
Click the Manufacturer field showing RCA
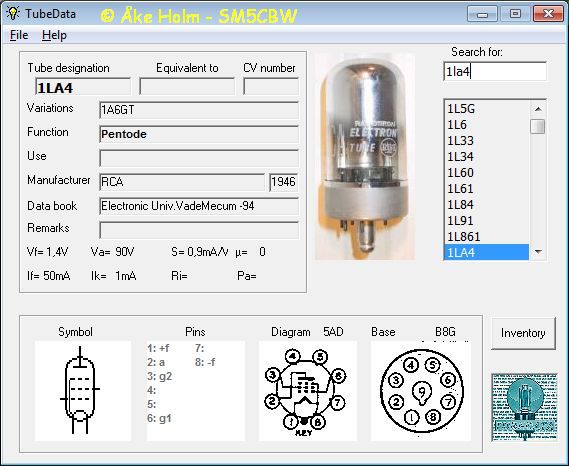(x=182, y=181)
